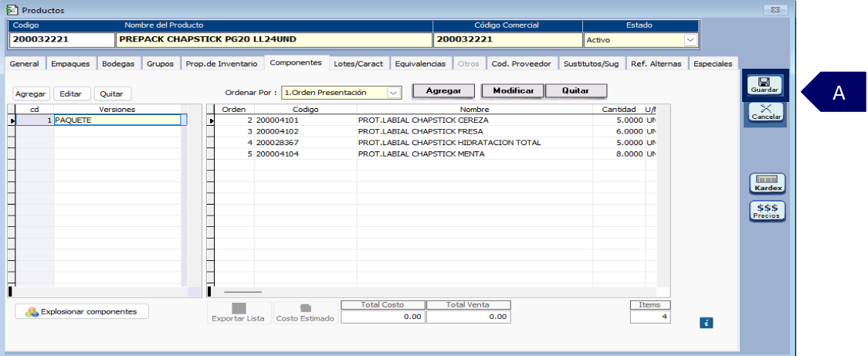868x356 pixels.
Task: Open the Sustitutos/Sug tab
Action: coord(591,63)
